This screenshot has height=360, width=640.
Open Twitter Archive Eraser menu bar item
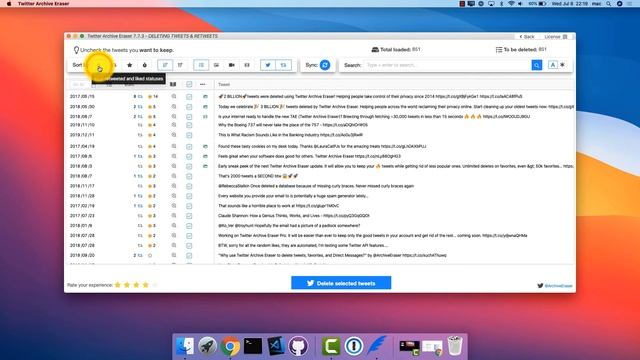[44, 3]
